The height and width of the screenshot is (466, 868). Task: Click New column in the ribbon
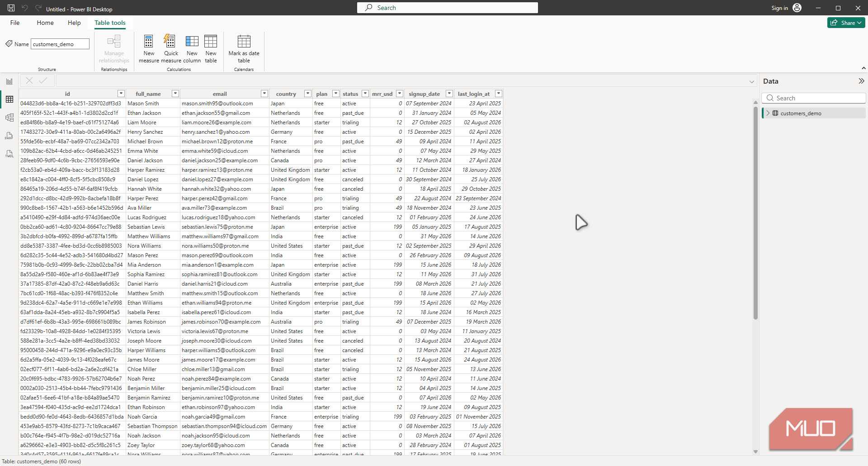click(192, 49)
